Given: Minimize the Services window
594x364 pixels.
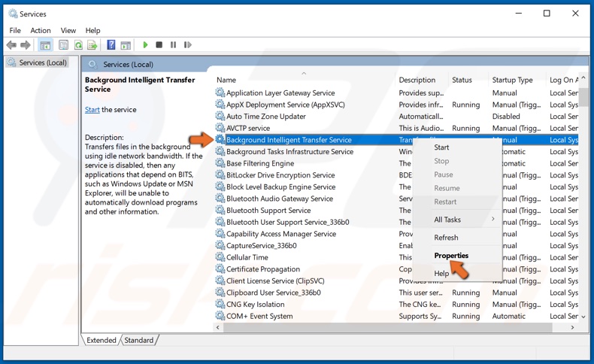Looking at the screenshot, I should click(519, 14).
